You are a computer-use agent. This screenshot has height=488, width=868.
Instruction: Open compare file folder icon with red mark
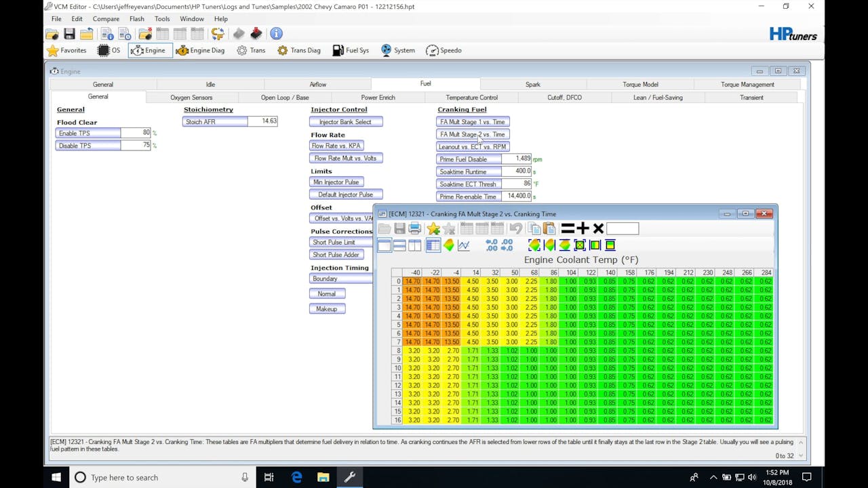(145, 34)
